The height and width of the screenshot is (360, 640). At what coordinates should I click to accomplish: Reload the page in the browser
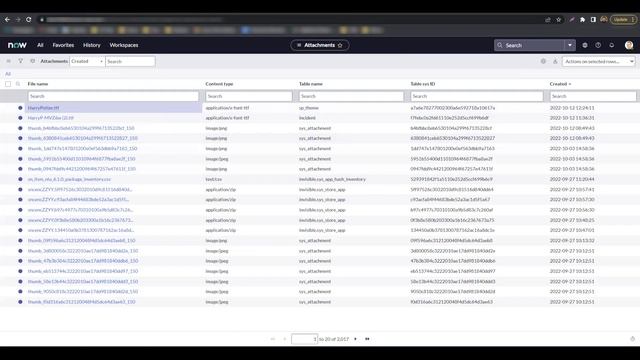coord(29,19)
